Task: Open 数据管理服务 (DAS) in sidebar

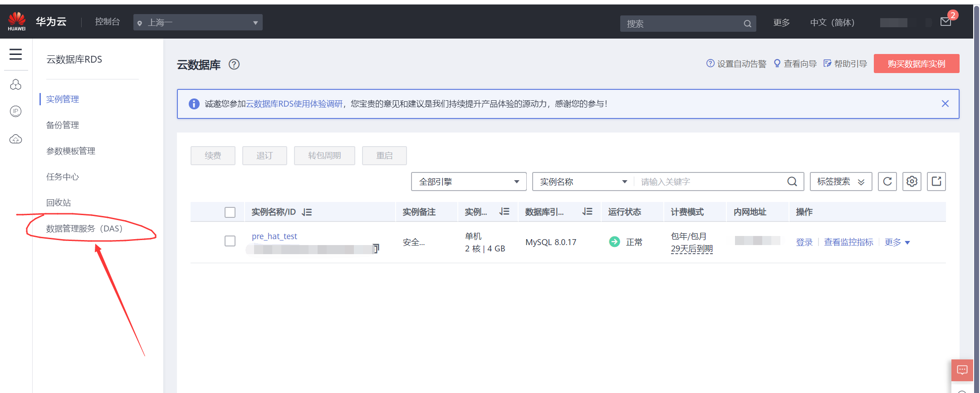Action: (x=84, y=228)
